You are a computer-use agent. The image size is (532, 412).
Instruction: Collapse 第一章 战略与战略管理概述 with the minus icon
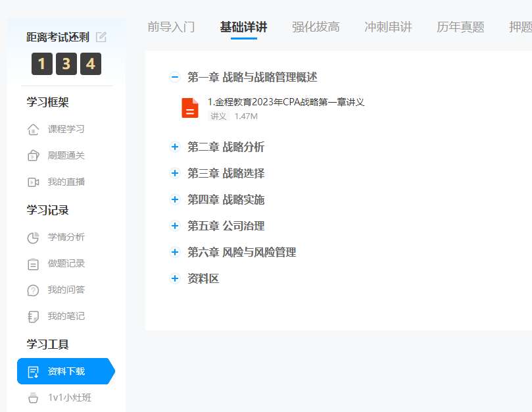[175, 77]
